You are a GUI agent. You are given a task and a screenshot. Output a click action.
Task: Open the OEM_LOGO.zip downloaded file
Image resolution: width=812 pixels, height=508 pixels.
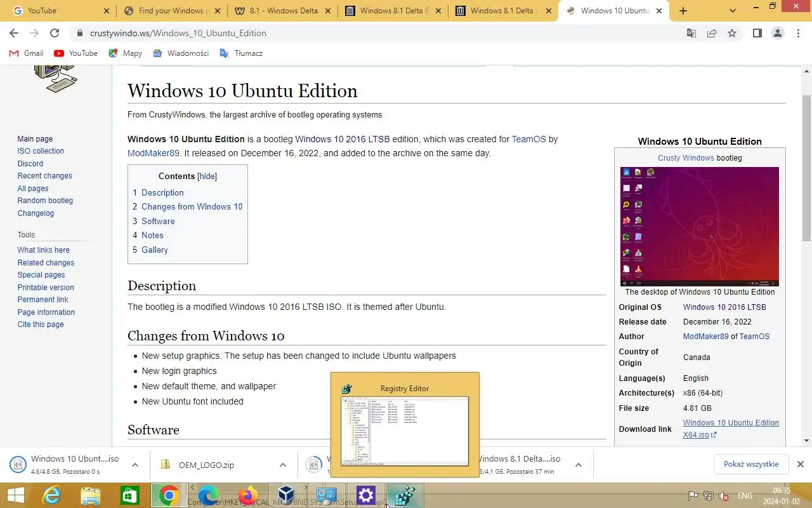[x=206, y=465]
